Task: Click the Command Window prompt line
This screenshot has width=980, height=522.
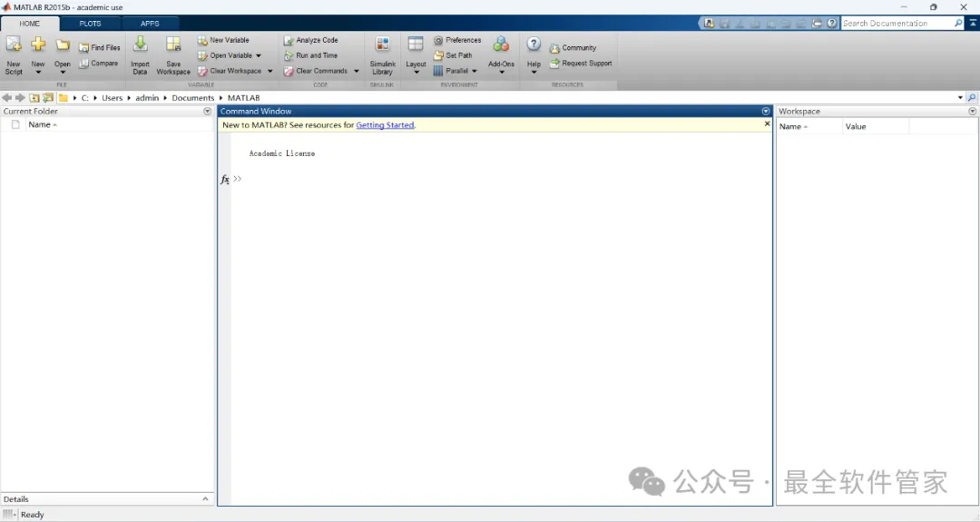Action: coord(500,179)
